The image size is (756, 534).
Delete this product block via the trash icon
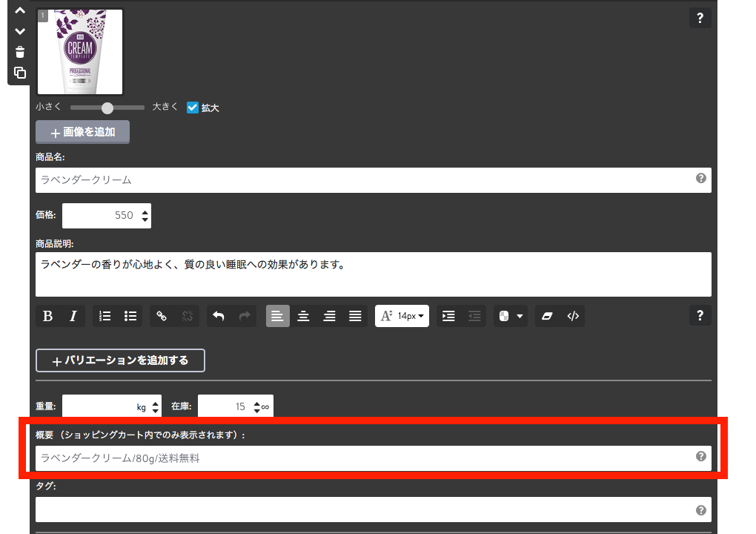tap(19, 52)
